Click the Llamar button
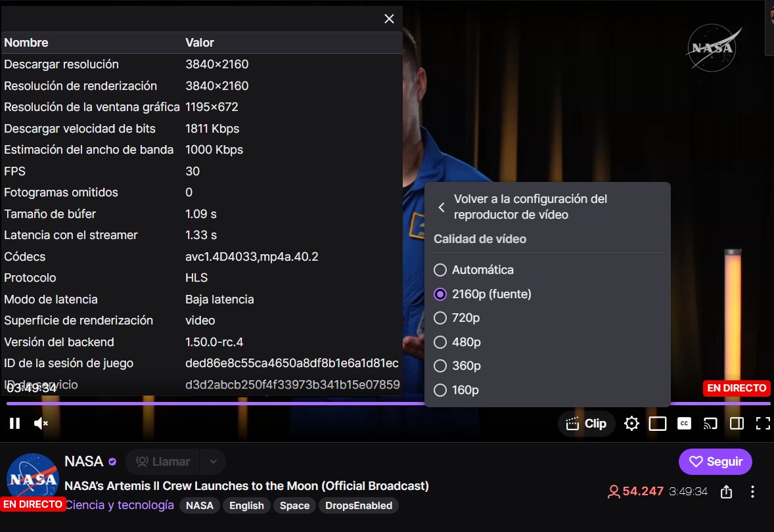 162,462
